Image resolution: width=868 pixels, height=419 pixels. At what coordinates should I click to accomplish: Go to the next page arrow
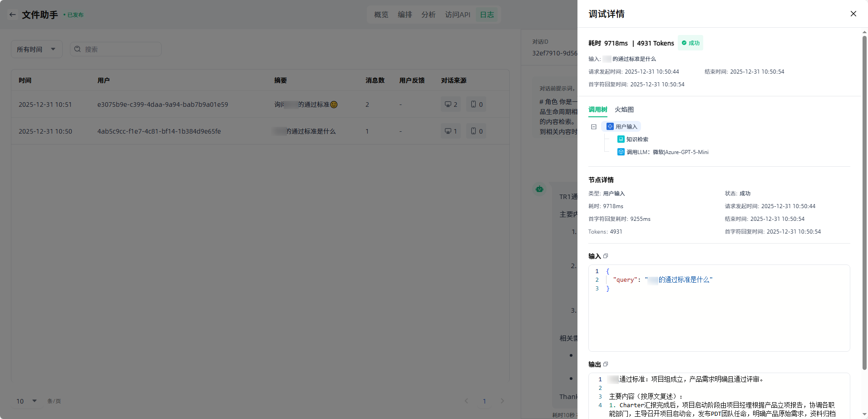(502, 401)
